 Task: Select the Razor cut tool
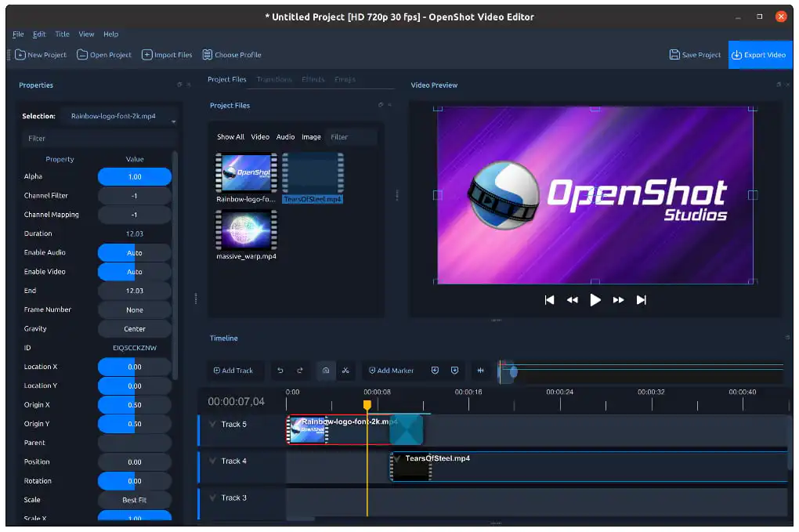coord(345,371)
